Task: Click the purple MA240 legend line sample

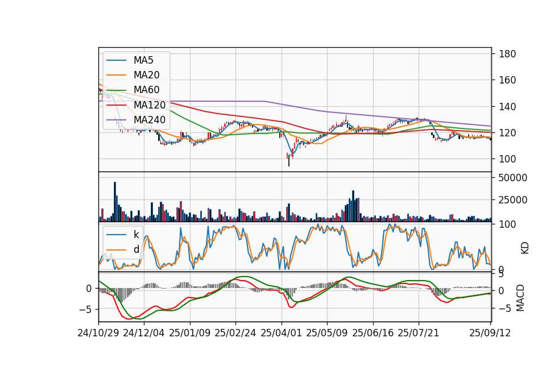Action: [x=116, y=120]
